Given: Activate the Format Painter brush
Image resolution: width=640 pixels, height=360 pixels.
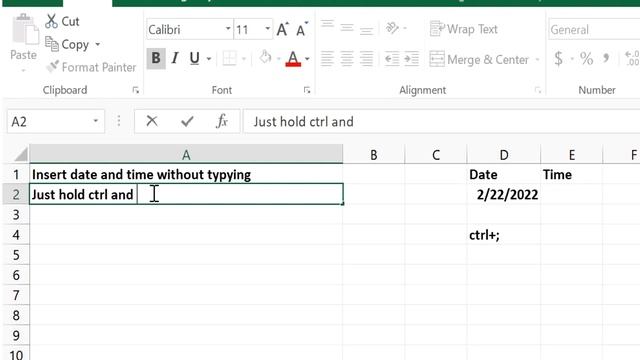Looking at the screenshot, I should pyautogui.click(x=52, y=67).
